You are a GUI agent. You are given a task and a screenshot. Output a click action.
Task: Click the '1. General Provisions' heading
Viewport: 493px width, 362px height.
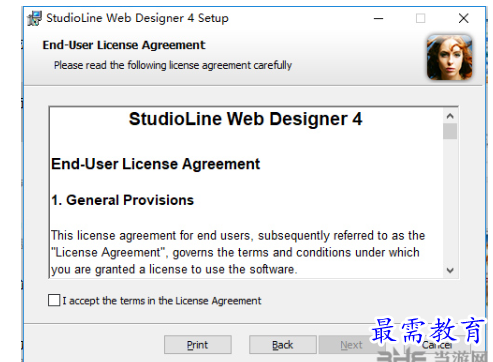point(122,200)
